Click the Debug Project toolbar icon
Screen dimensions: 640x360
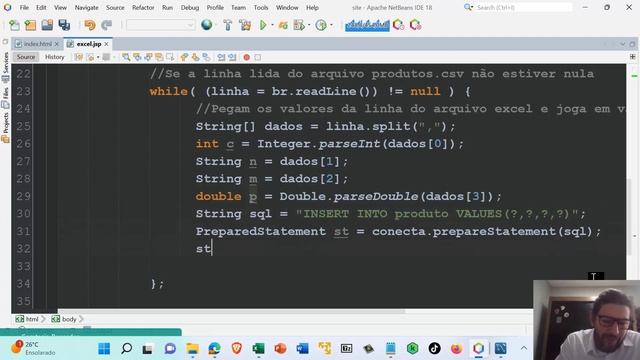[283, 25]
